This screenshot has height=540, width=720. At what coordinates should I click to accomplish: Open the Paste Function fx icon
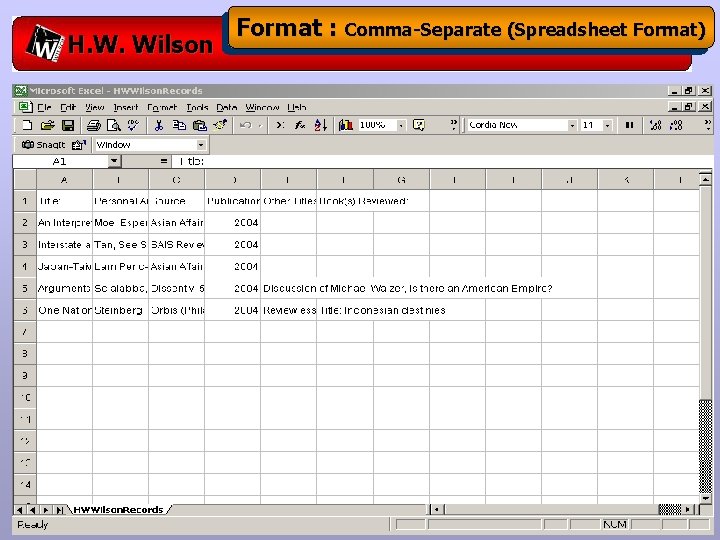[300, 125]
